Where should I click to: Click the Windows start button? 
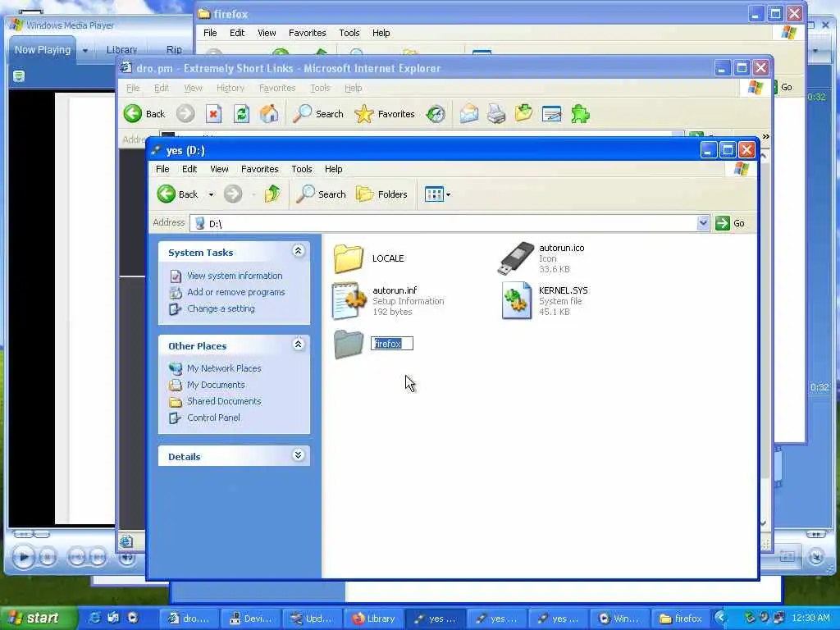point(38,618)
